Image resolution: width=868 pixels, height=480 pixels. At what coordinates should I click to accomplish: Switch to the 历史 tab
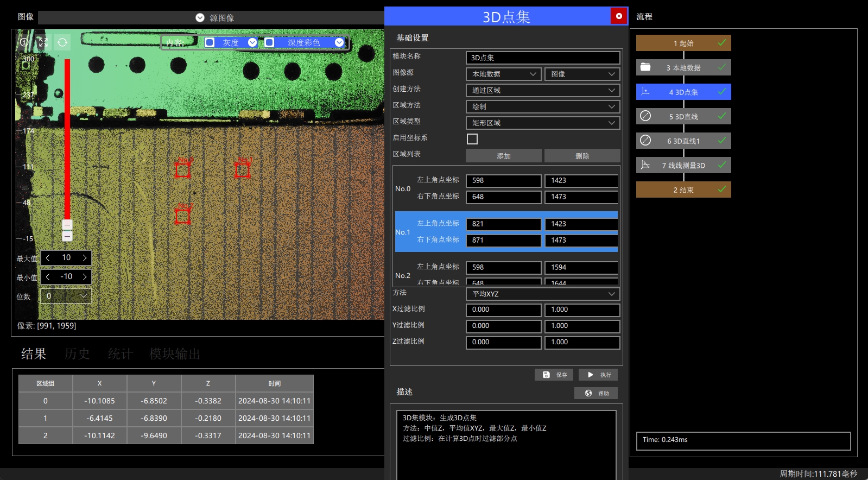(77, 354)
